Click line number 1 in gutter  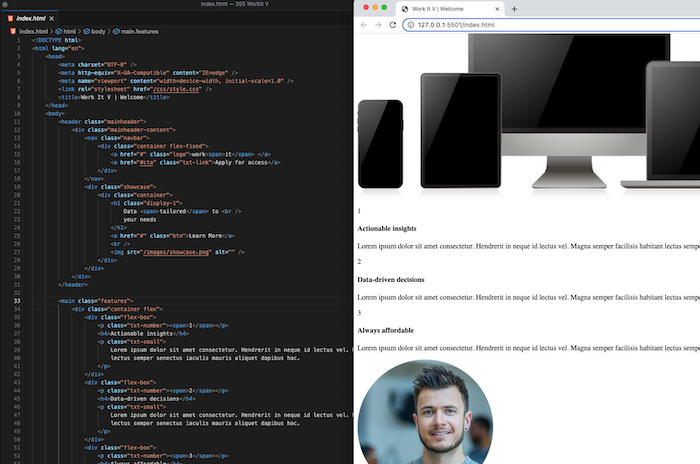[x=18, y=40]
